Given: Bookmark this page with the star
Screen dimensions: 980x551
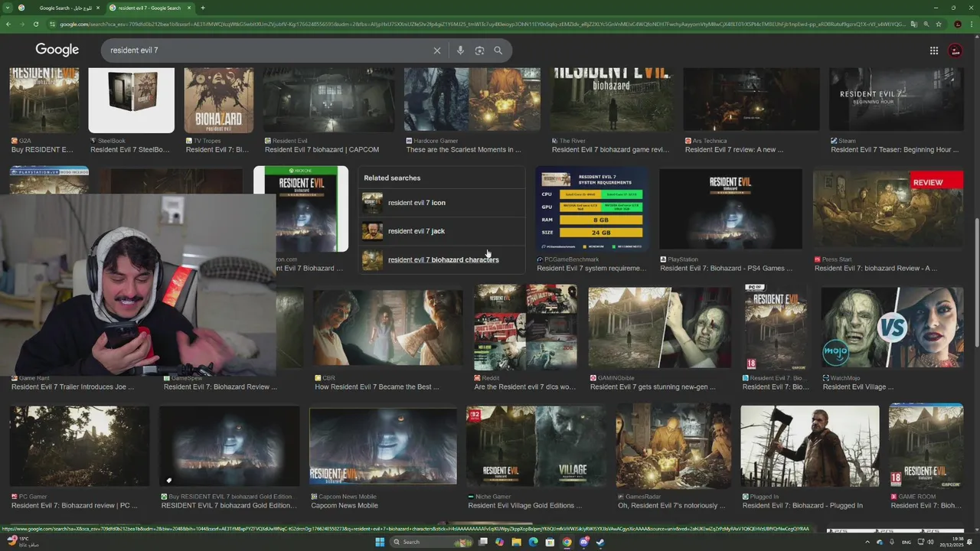Looking at the screenshot, I should (x=939, y=24).
